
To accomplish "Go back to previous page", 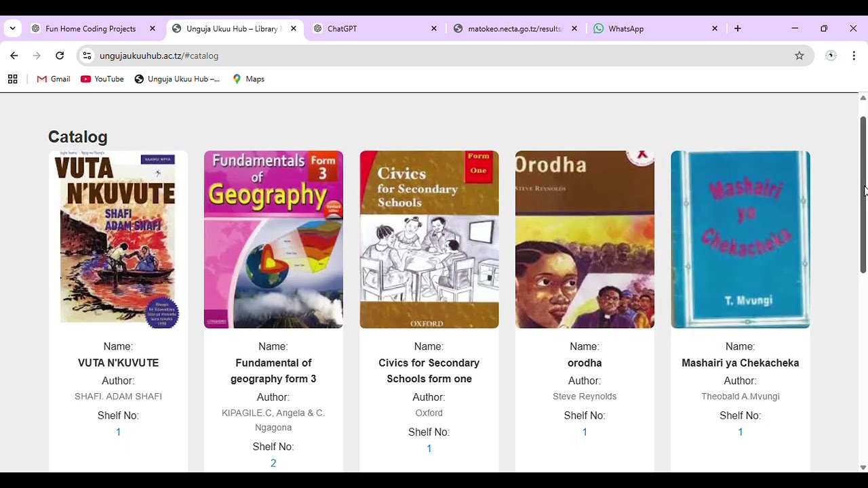I will [14, 56].
